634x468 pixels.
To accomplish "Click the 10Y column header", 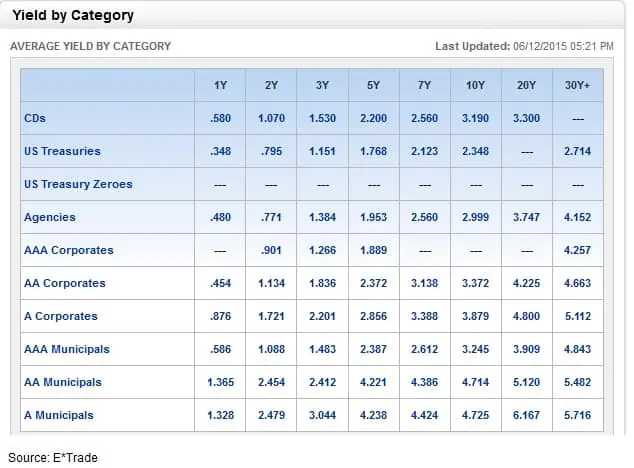I will coord(475,86).
